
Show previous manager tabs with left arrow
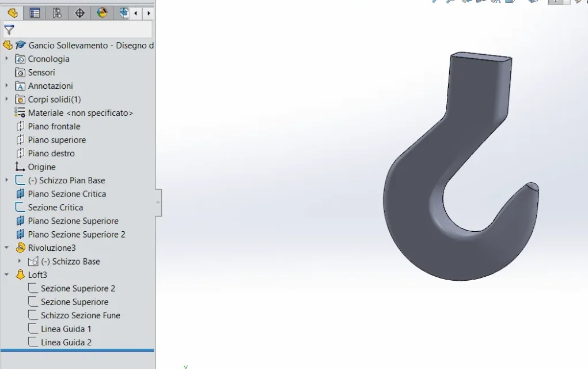[x=136, y=13]
